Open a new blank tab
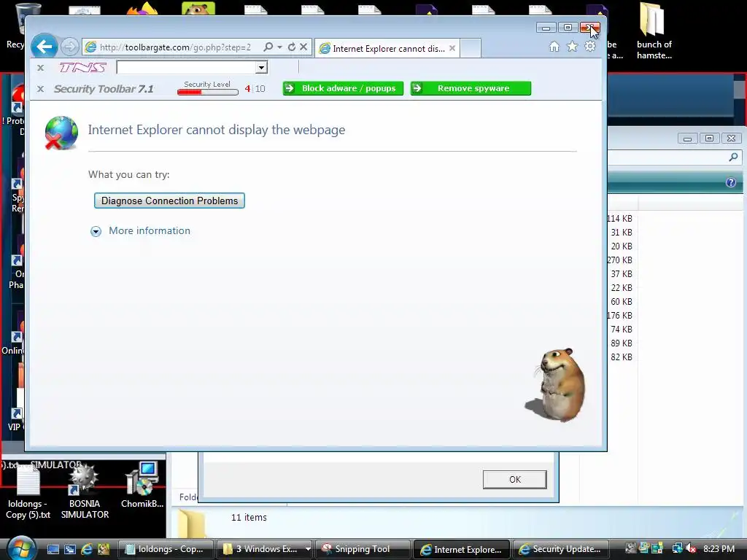This screenshot has height=560, width=747. click(471, 48)
